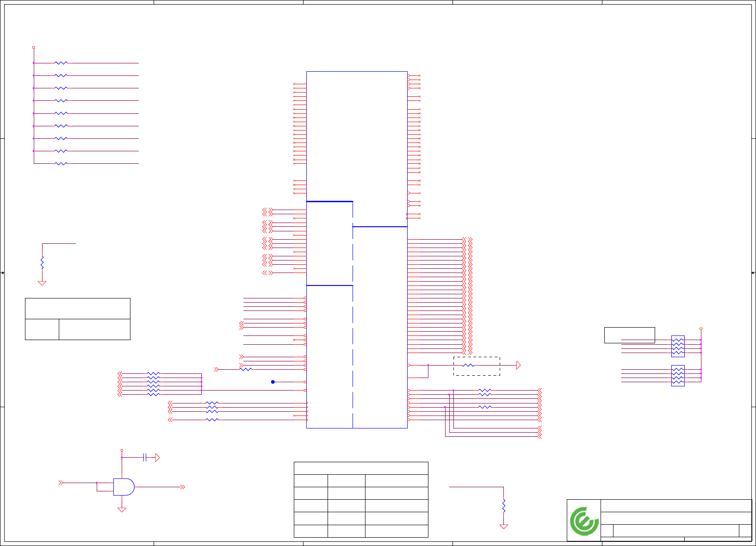Click the power node circle above the resistor packs
This screenshot has height=546, width=756.
click(701, 329)
